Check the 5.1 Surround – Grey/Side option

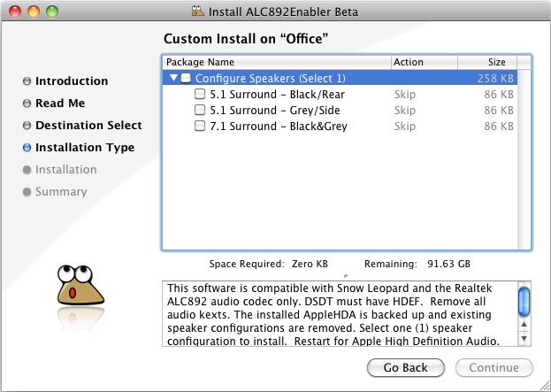(199, 111)
